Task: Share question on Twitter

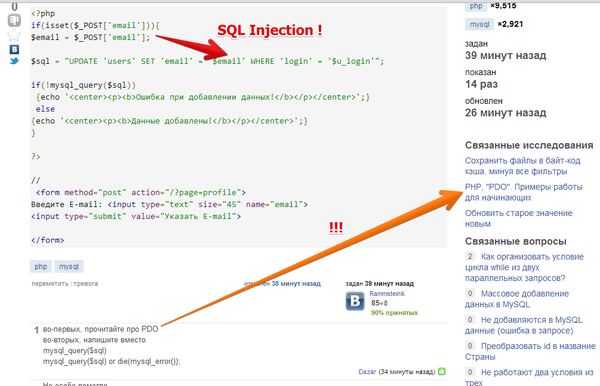Action: click(14, 61)
